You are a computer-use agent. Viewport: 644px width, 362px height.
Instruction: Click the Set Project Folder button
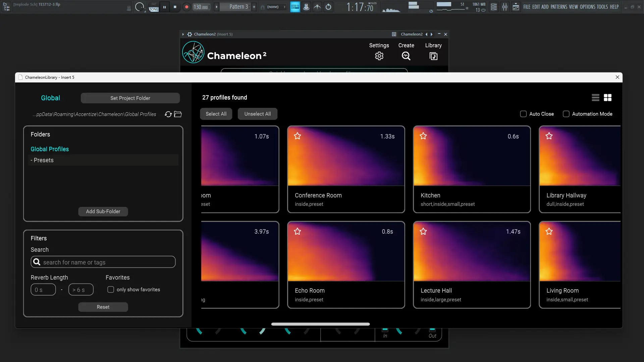[130, 98]
